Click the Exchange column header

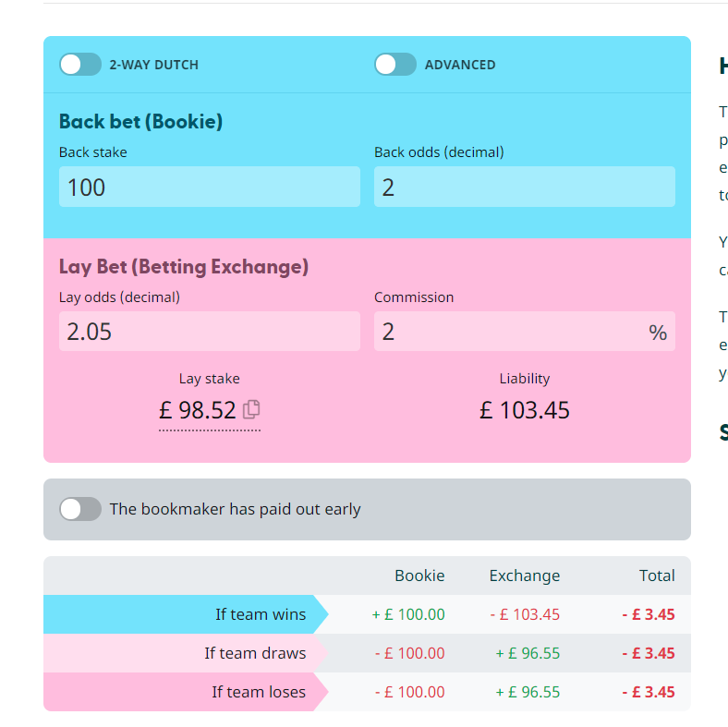(525, 576)
